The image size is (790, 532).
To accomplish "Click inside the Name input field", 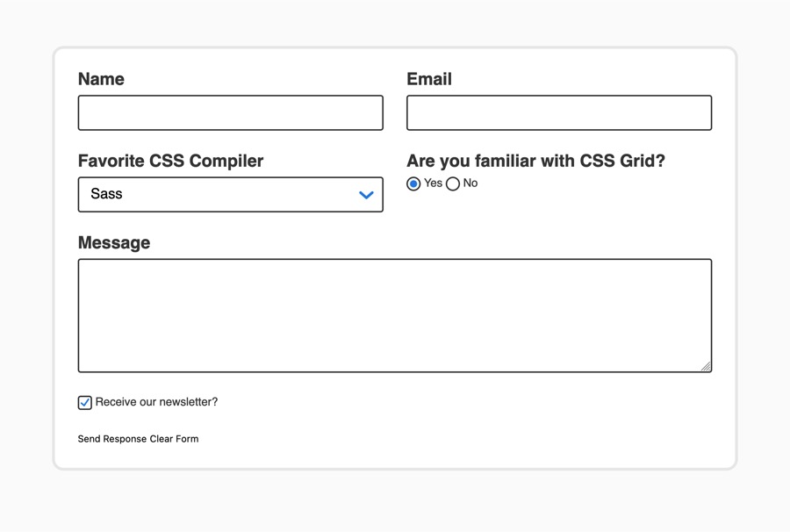I will pos(230,112).
